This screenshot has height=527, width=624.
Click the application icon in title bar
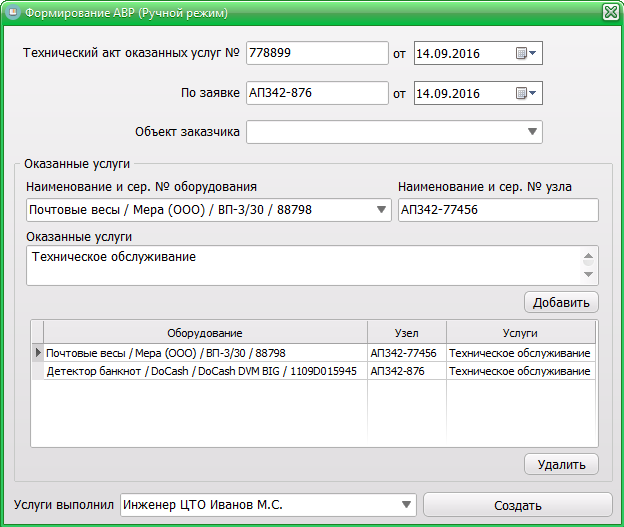click(11, 13)
